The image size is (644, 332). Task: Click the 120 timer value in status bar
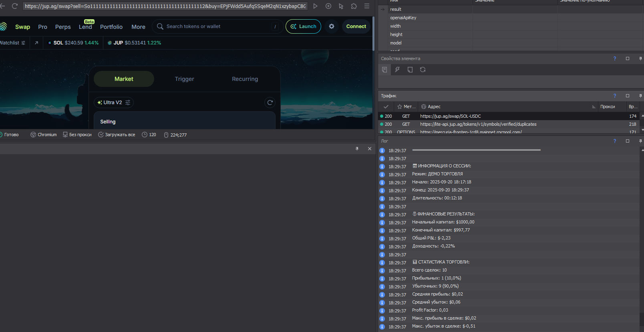(149, 135)
